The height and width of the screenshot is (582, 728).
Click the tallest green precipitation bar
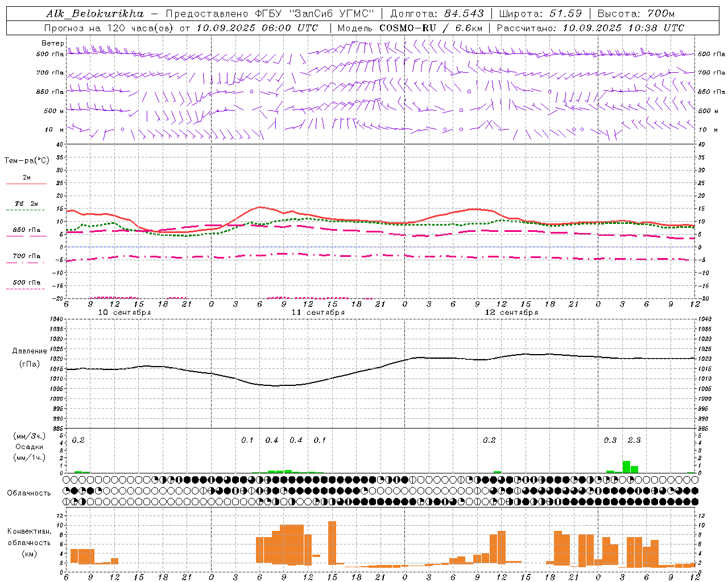point(626,467)
